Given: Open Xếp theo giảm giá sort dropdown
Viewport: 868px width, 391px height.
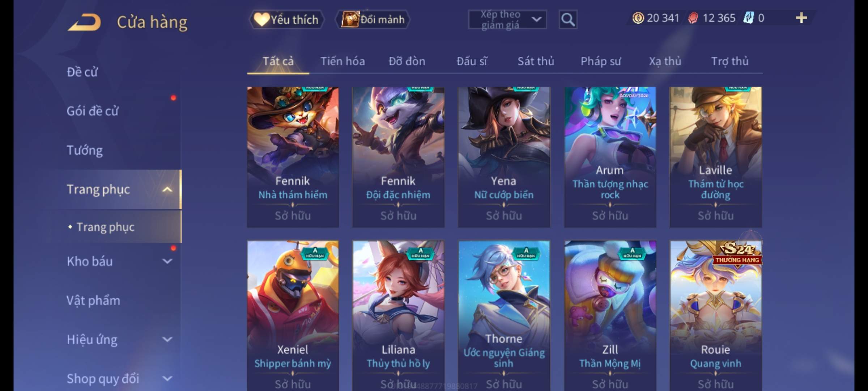Looking at the screenshot, I should (507, 20).
